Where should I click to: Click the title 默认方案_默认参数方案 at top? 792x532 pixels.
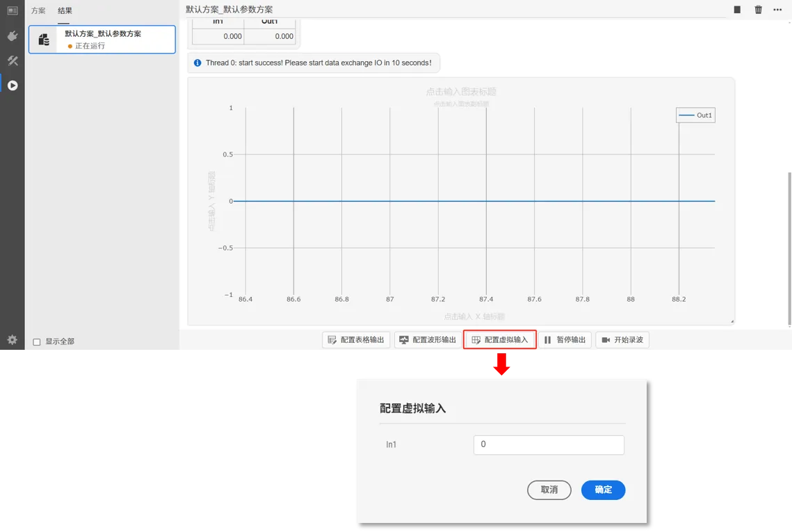229,10
